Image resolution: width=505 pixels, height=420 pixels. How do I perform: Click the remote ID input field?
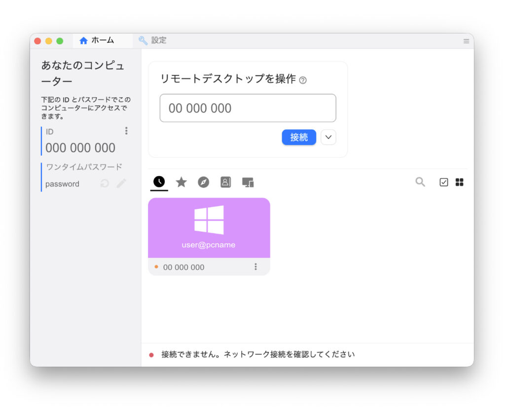[248, 108]
